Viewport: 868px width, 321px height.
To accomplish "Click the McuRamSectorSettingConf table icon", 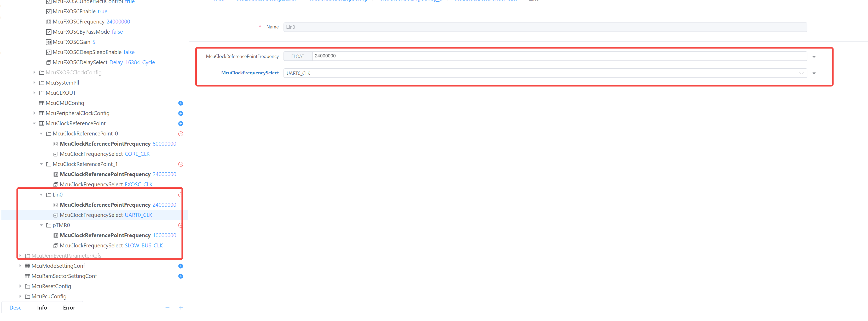I will 27,276.
